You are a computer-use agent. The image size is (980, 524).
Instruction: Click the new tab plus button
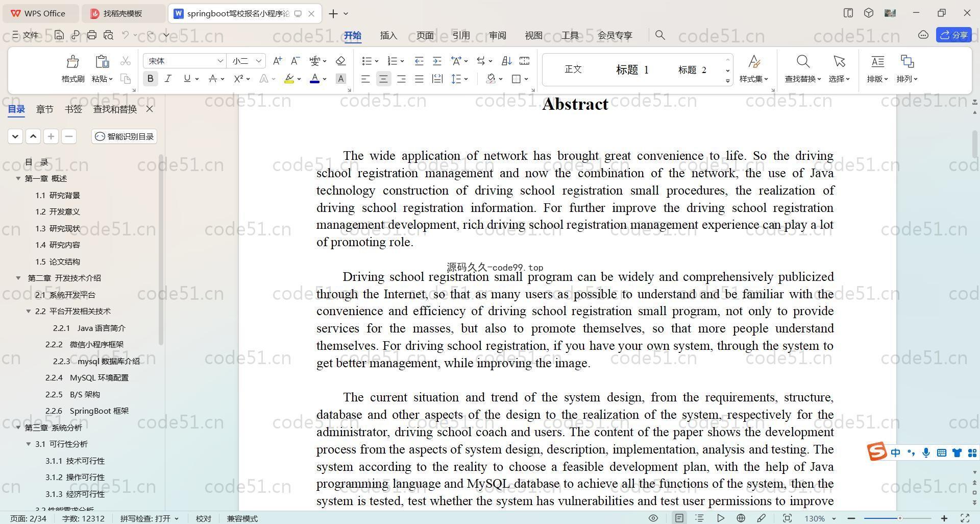333,14
